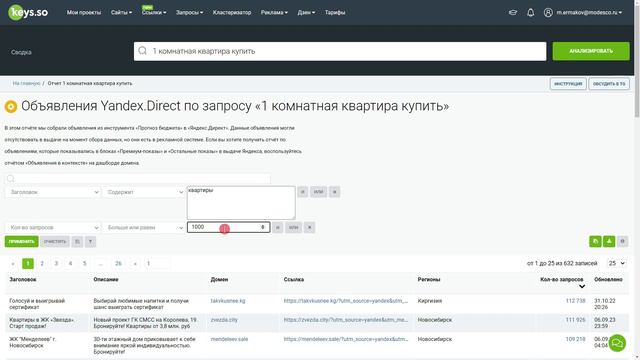Screen dimensions: 640x360
Task: Open the https://zvezda.city/ URL link
Action: pos(346,320)
